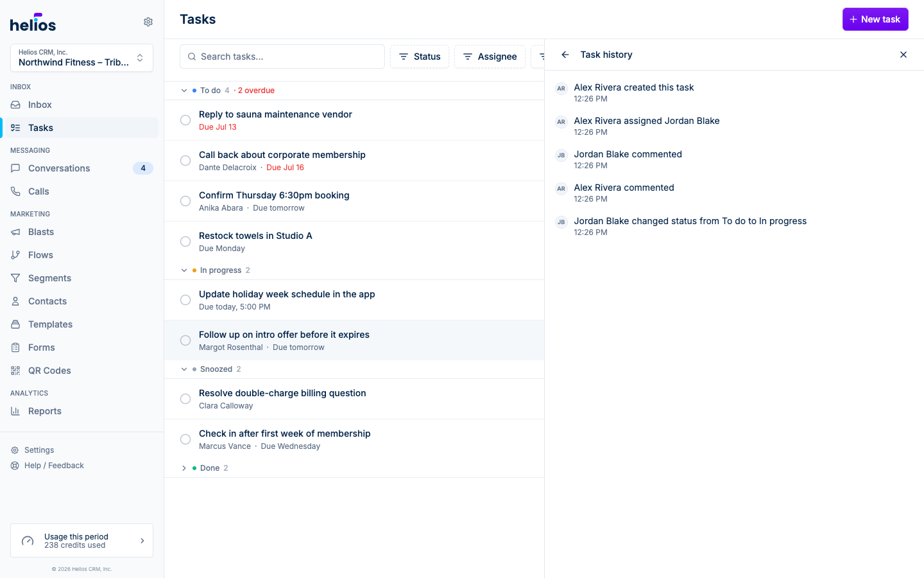Open the Templates page
924x578 pixels.
pos(80,324)
